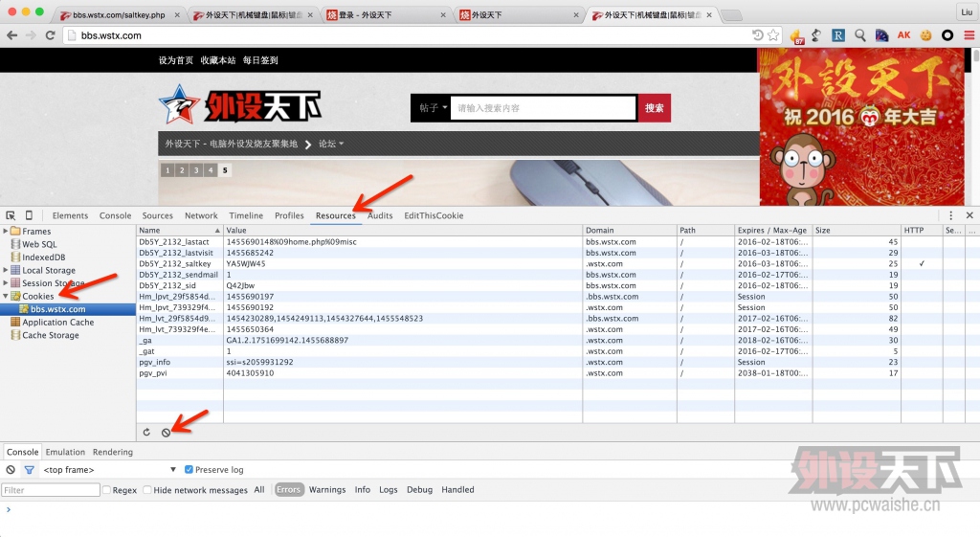Click the 设为首页 link

176,60
